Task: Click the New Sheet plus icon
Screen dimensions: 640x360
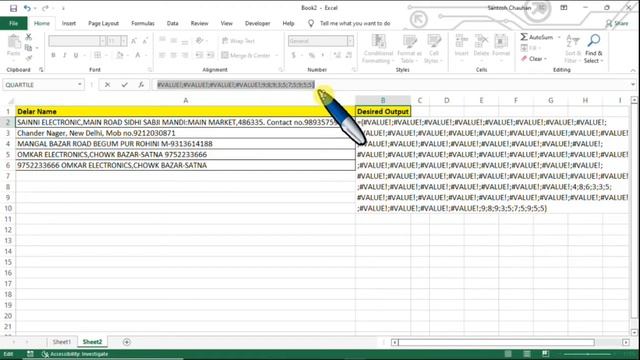Action: click(x=127, y=342)
